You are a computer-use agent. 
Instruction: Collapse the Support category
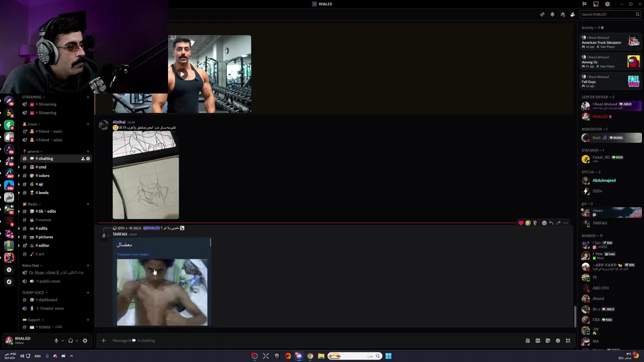(x=33, y=320)
